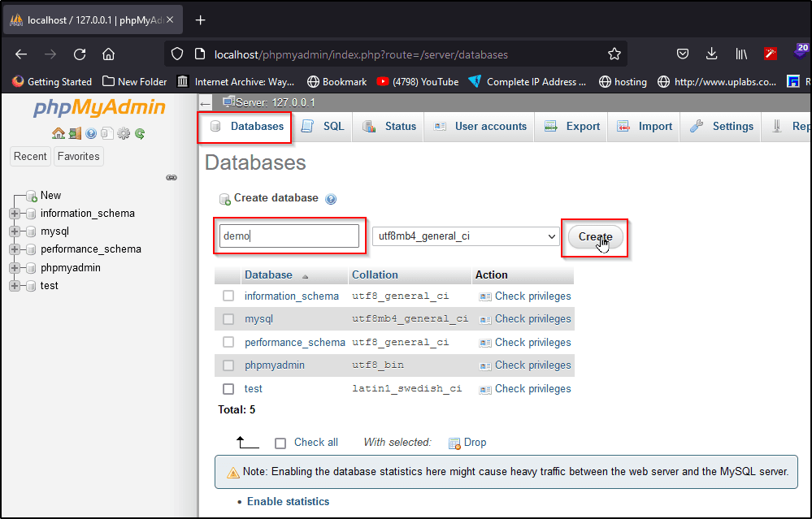Image resolution: width=812 pixels, height=519 pixels.
Task: Open mysql database link in table
Action: point(259,318)
